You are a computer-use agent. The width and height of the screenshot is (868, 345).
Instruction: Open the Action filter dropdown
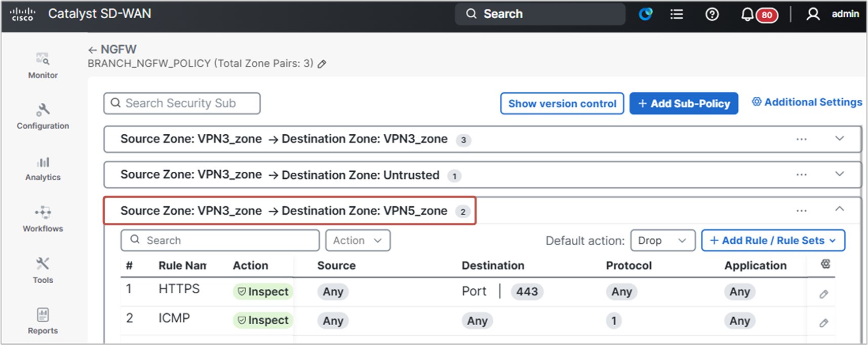tap(358, 240)
